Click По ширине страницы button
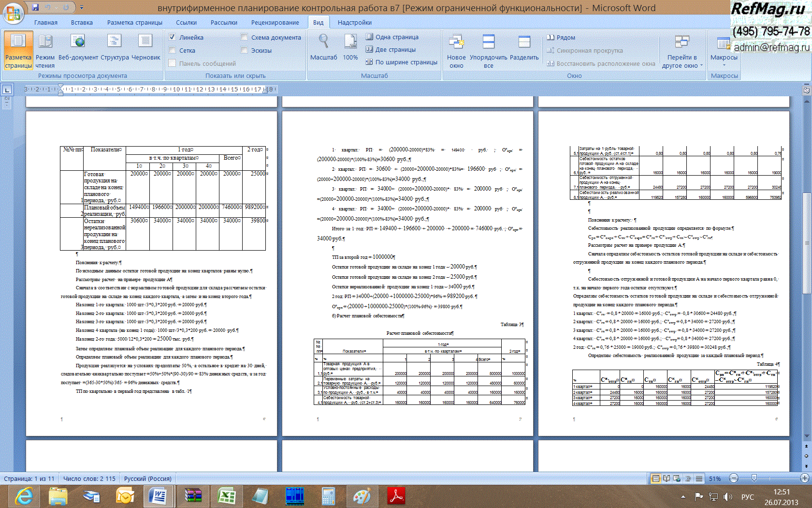 pos(402,62)
